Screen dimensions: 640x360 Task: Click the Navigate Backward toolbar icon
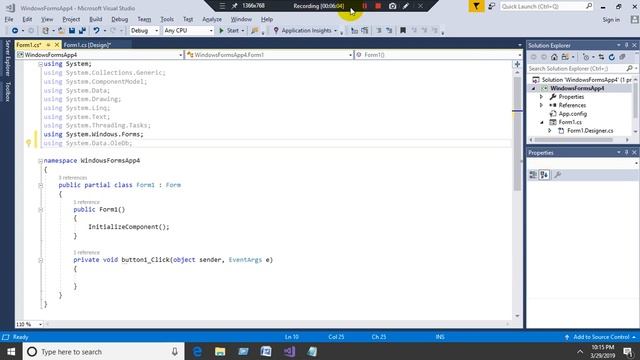pyautogui.click(x=15, y=31)
